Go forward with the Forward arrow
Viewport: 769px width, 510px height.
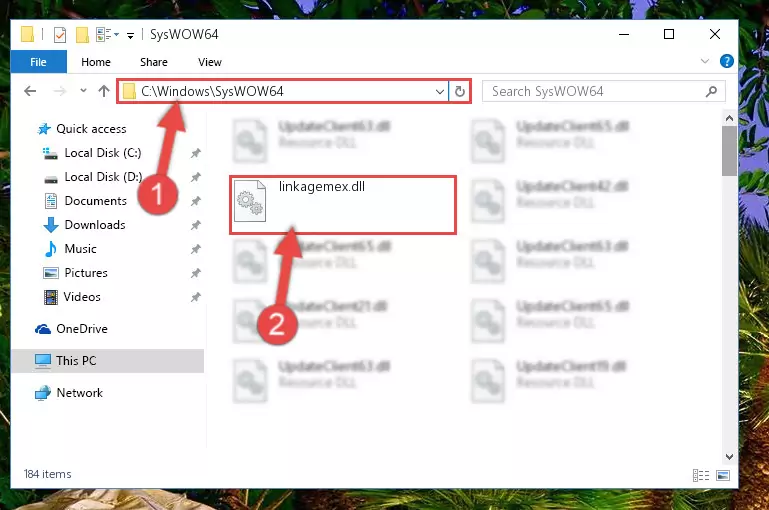coord(59,91)
